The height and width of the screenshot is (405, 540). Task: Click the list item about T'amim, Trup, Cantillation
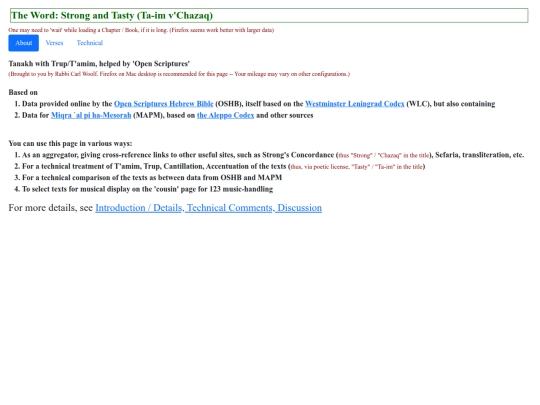[224, 166]
